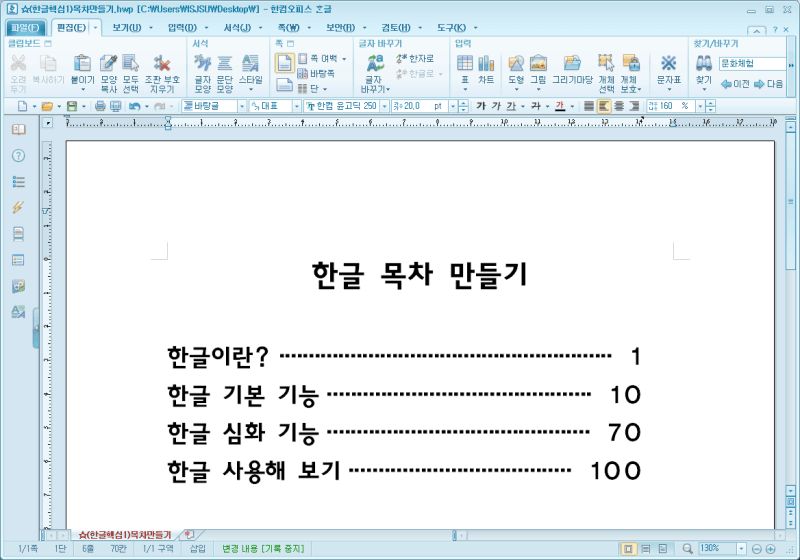Screen dimensions: 800x560
Task: Click Object Protect (개체 보호) icon
Action: [x=631, y=63]
